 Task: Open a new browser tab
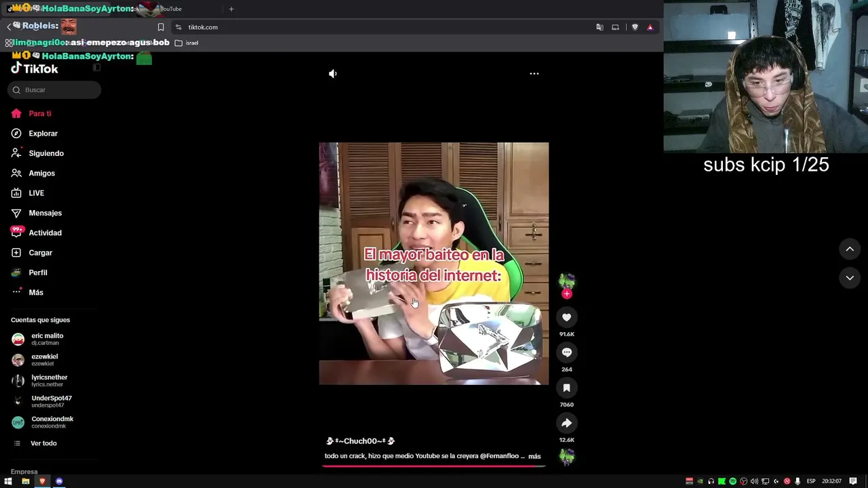coord(231,9)
